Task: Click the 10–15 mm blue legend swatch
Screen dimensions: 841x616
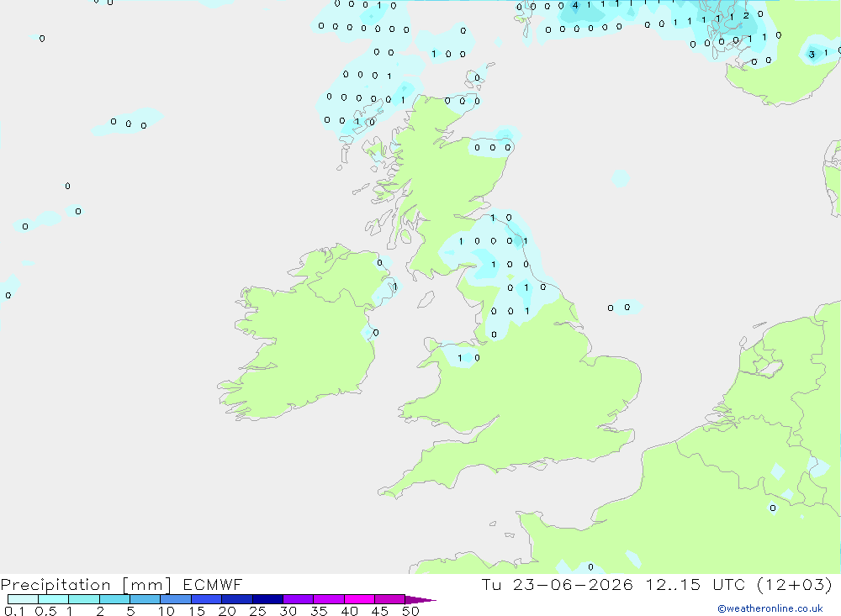Action: pyautogui.click(x=176, y=599)
